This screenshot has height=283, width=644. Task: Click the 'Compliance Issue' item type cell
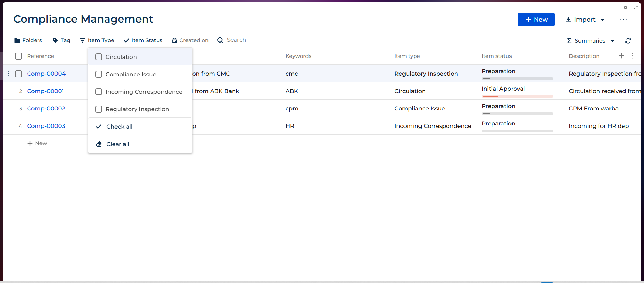[420, 108]
